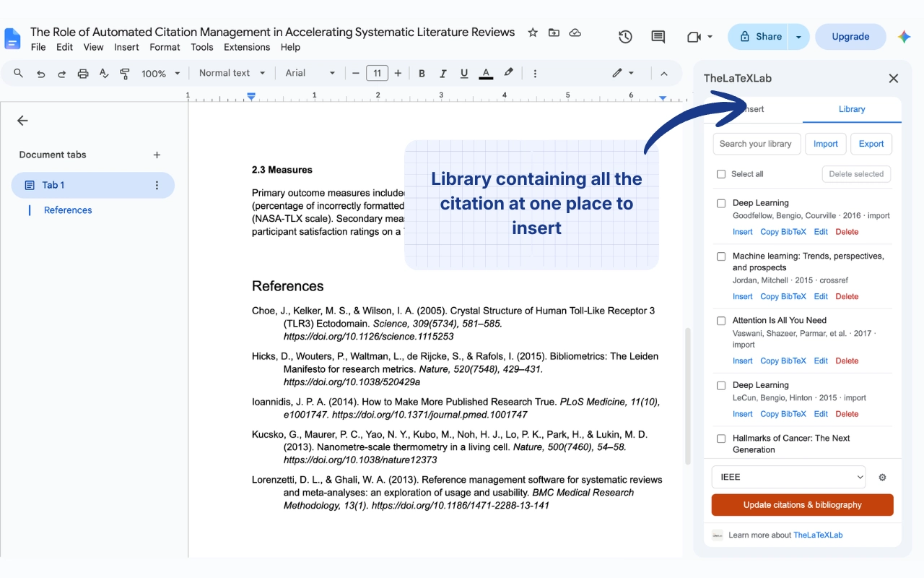
Task: Collapse the toolbar with chevron up
Action: [x=664, y=73]
